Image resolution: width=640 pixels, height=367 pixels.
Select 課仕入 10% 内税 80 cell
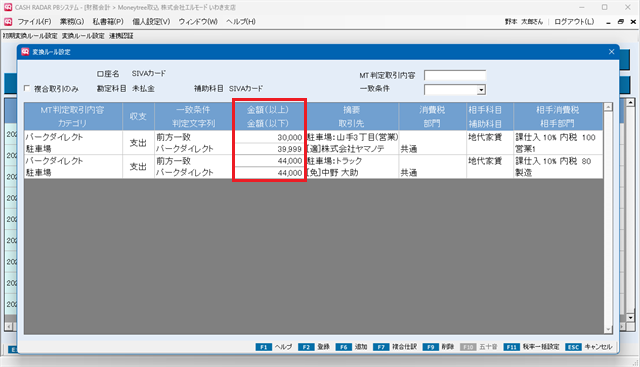[558, 161]
